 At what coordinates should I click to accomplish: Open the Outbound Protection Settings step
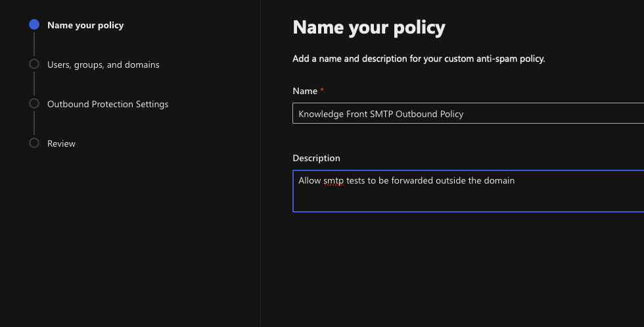(108, 104)
